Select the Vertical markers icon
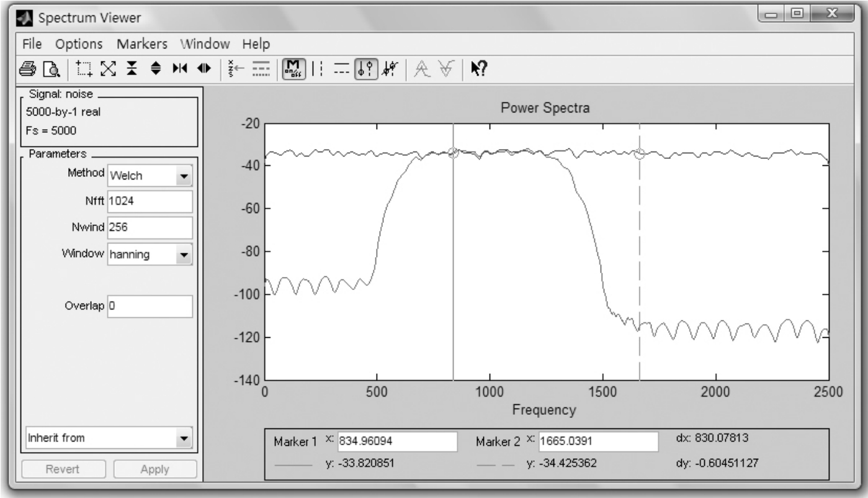Viewport: 868px width, 498px height. click(318, 68)
